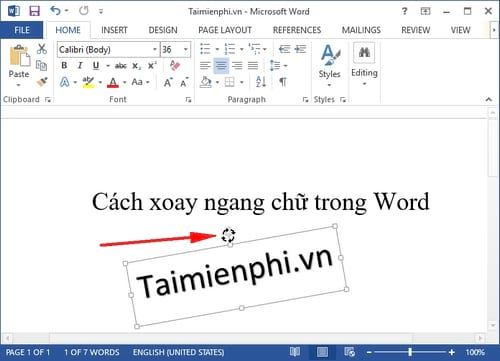This screenshot has width=500, height=361.
Task: Toggle Italic formatting
Action: point(80,65)
